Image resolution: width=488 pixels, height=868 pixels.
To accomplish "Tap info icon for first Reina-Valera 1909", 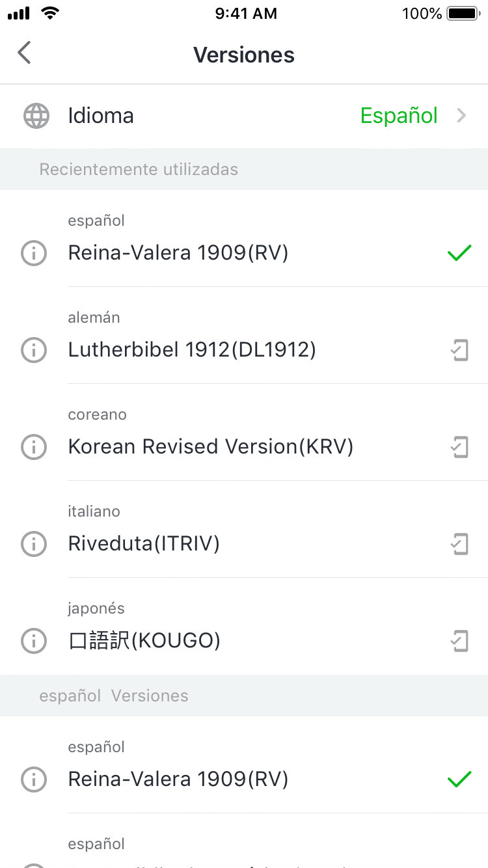I will tap(34, 253).
